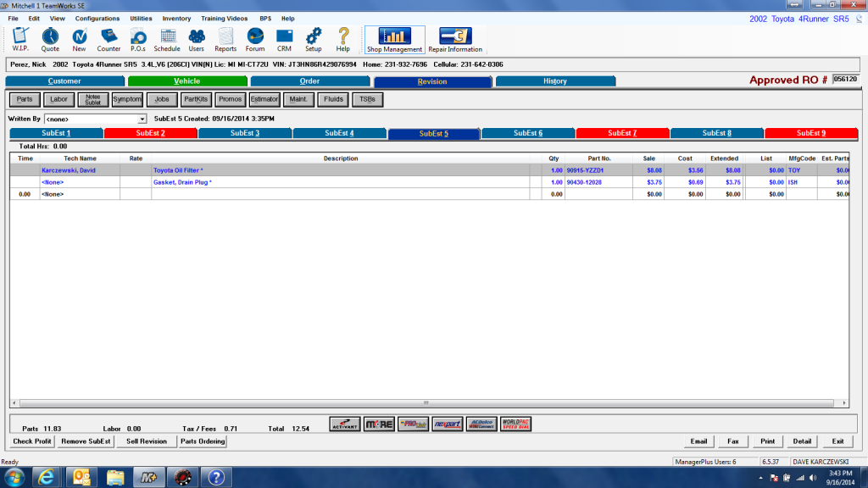Open the taskbar help question icon
Image resolution: width=868 pixels, height=488 pixels.
(x=216, y=477)
